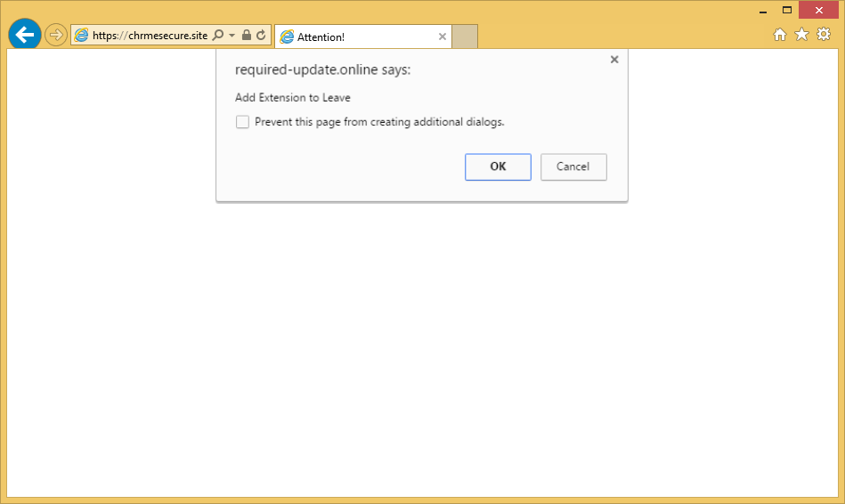Click the 'Add Extension to Leave' message

(293, 98)
